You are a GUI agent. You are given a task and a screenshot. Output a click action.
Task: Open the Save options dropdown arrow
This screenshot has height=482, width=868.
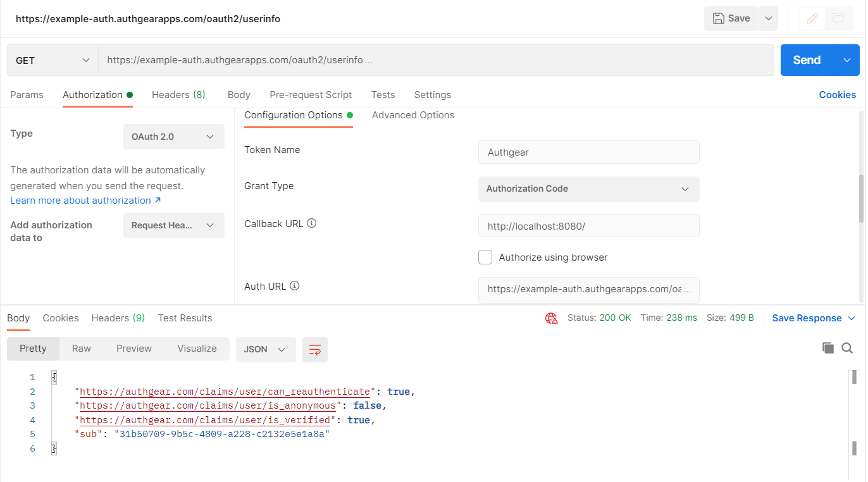(x=768, y=18)
